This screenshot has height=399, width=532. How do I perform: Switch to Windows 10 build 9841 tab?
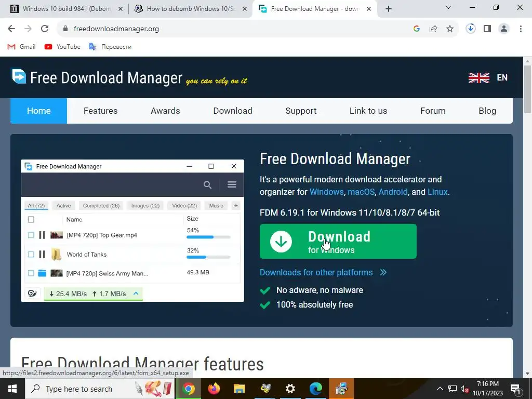[66, 9]
